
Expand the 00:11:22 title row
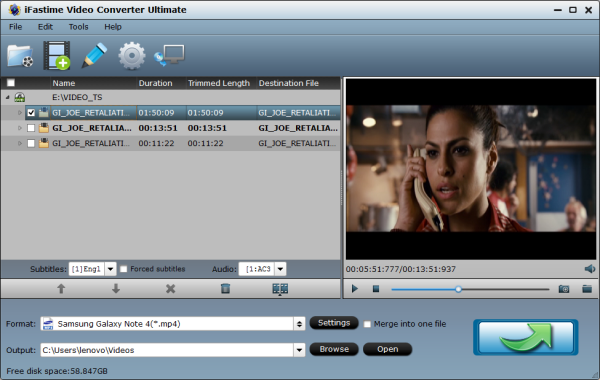click(20, 143)
